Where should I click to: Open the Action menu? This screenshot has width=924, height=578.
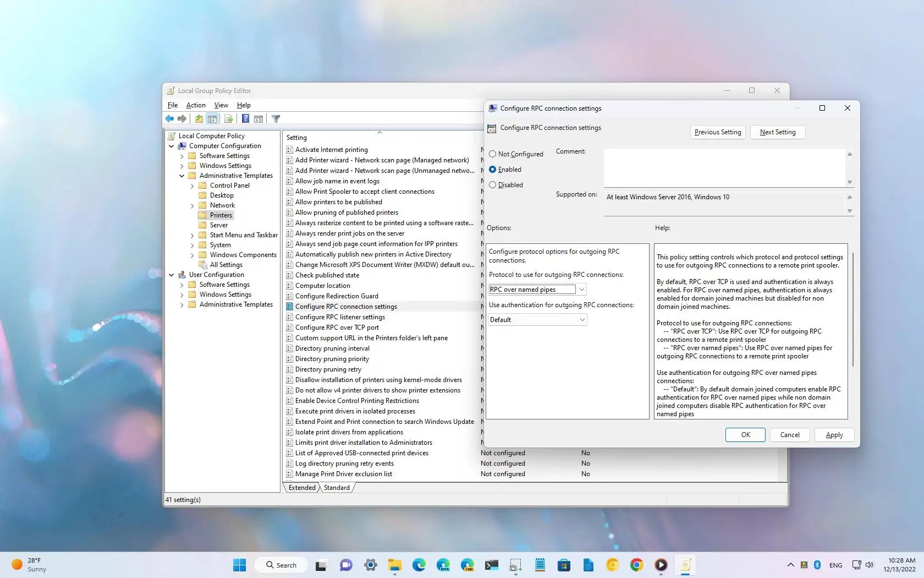[x=195, y=105]
